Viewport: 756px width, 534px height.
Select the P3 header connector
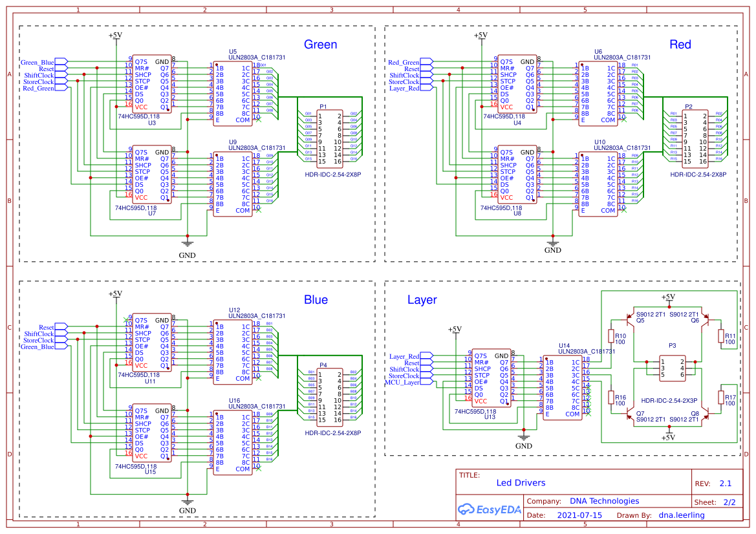click(672, 367)
